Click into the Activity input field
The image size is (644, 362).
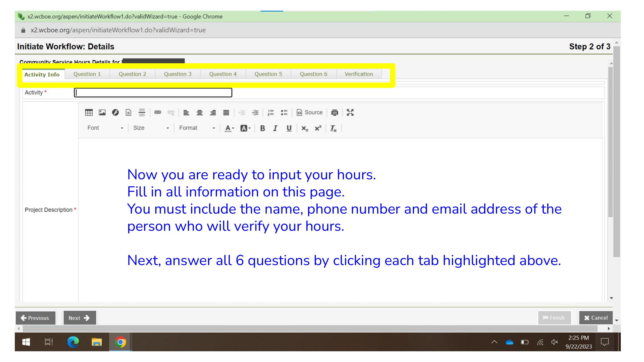click(153, 93)
